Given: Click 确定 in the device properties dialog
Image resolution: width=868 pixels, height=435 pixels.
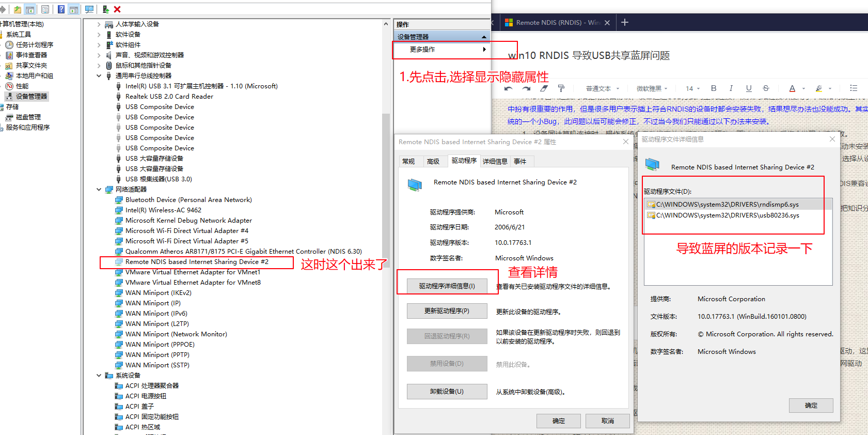Looking at the screenshot, I should (559, 421).
